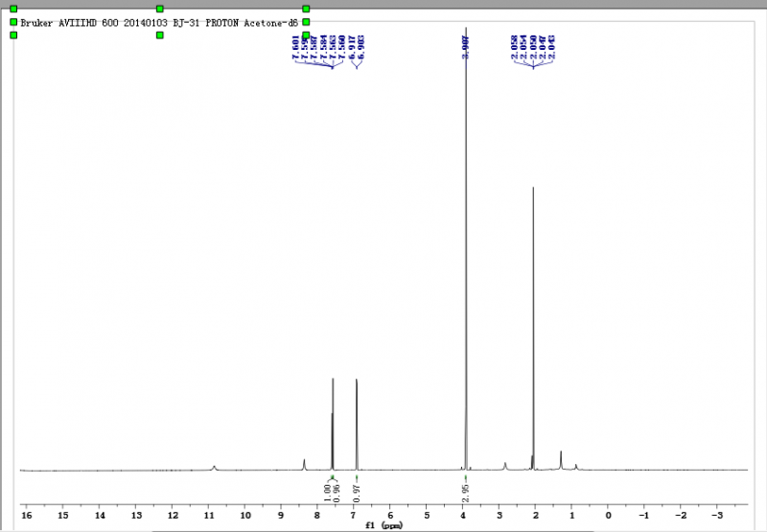Click the small peak near 1.3 ppm
Screen dimensions: 767x532
(561, 460)
